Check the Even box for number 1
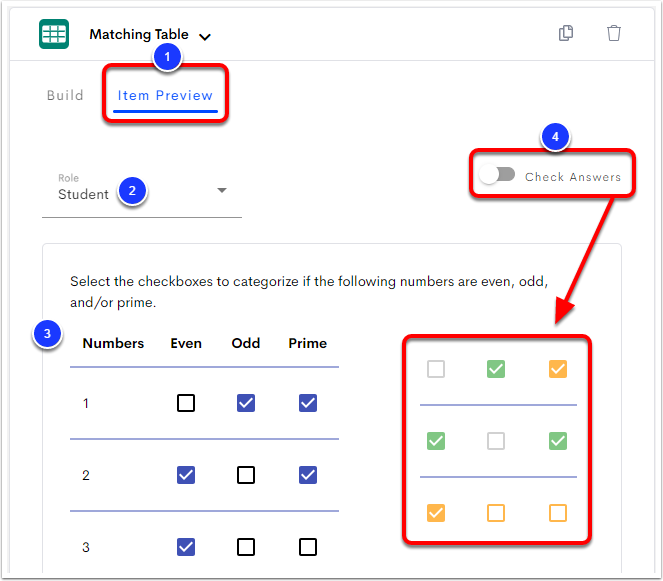The width and height of the screenshot is (663, 581). [186, 403]
